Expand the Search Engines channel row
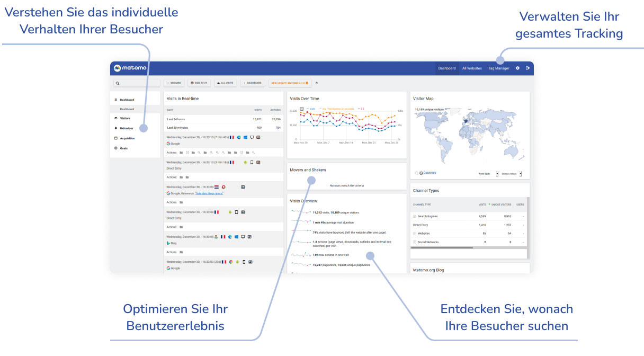Image resolution: width=644 pixels, height=356 pixels. [415, 216]
